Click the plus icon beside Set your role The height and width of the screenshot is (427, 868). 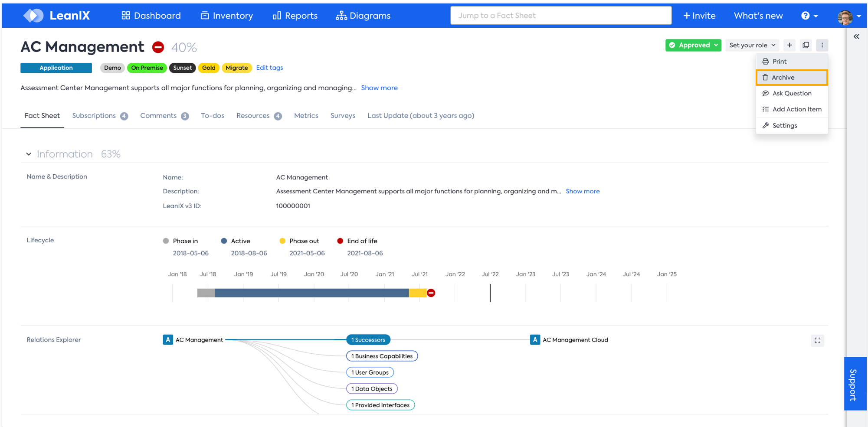point(789,45)
